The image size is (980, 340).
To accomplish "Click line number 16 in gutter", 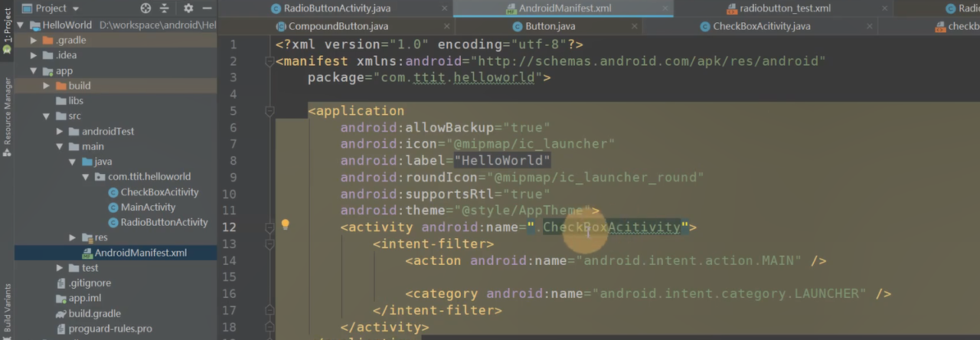I will tap(230, 294).
